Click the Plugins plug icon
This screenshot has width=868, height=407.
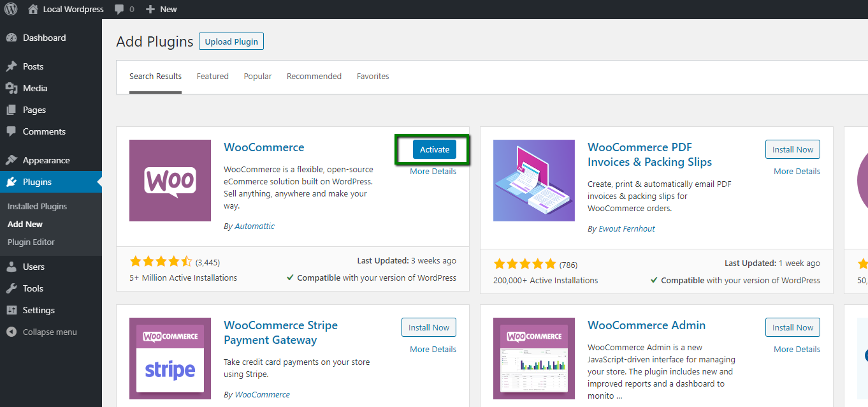click(x=11, y=182)
